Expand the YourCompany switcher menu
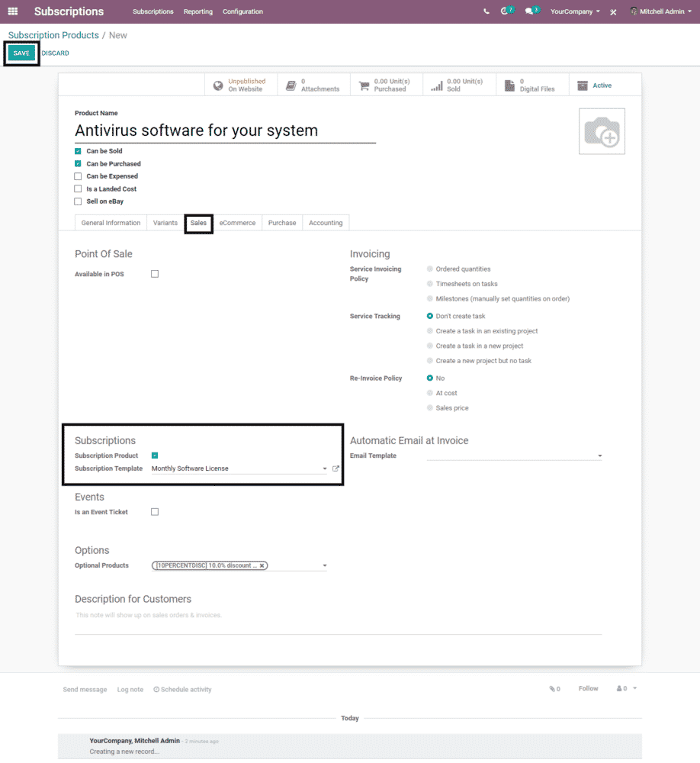This screenshot has height=763, width=700. click(x=576, y=11)
